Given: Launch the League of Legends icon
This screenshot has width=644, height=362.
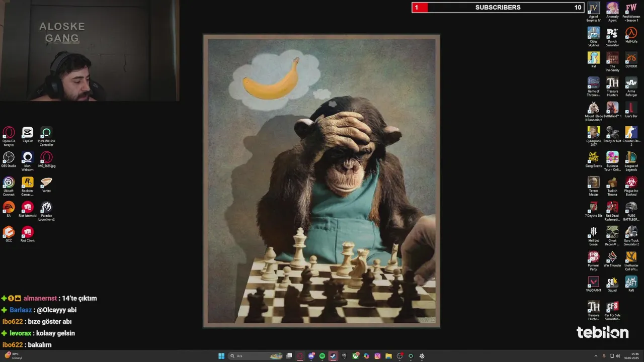Looking at the screenshot, I should click(631, 161).
